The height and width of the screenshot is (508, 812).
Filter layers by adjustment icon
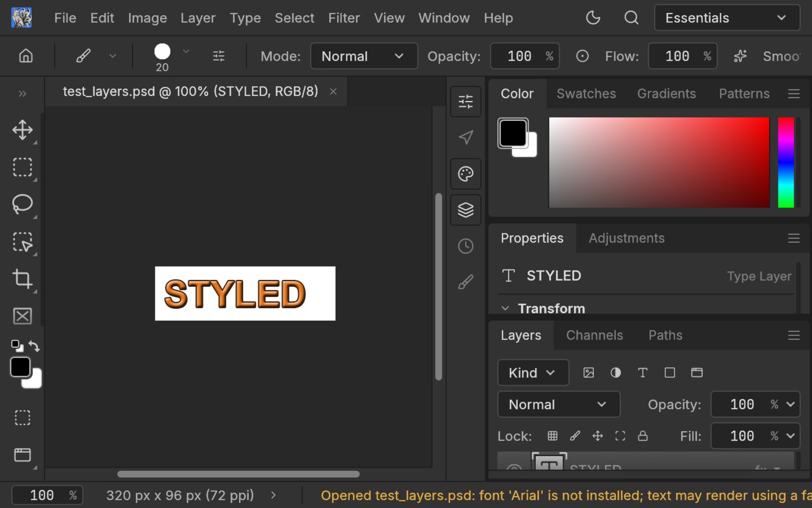[x=615, y=373]
